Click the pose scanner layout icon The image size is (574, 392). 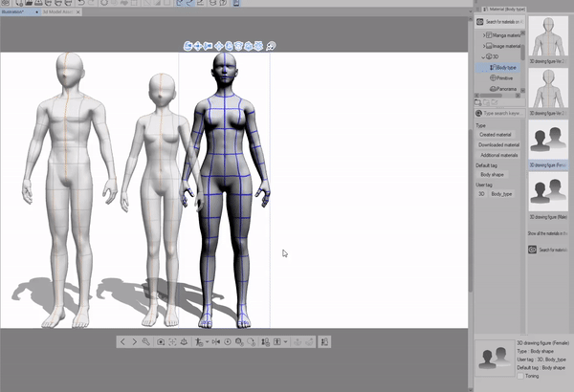[x=277, y=342]
